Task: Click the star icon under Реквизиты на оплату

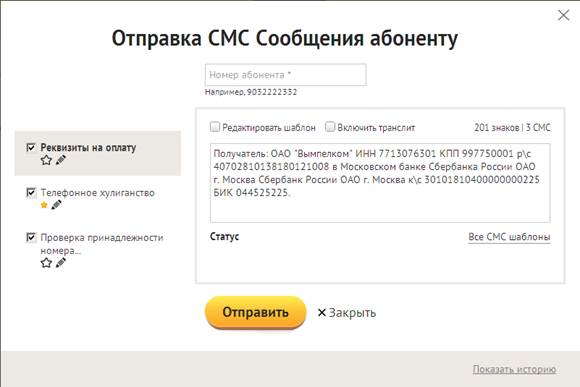Action: [46, 160]
